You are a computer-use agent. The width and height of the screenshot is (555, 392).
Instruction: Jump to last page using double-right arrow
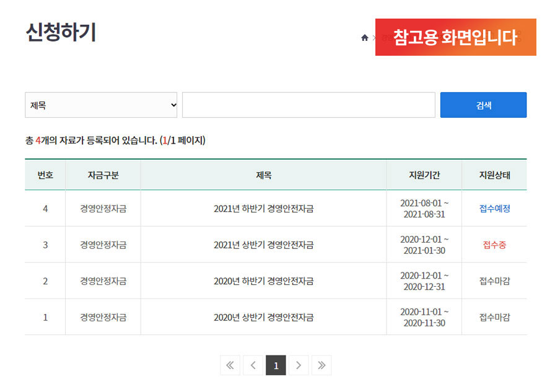pyautogui.click(x=321, y=365)
